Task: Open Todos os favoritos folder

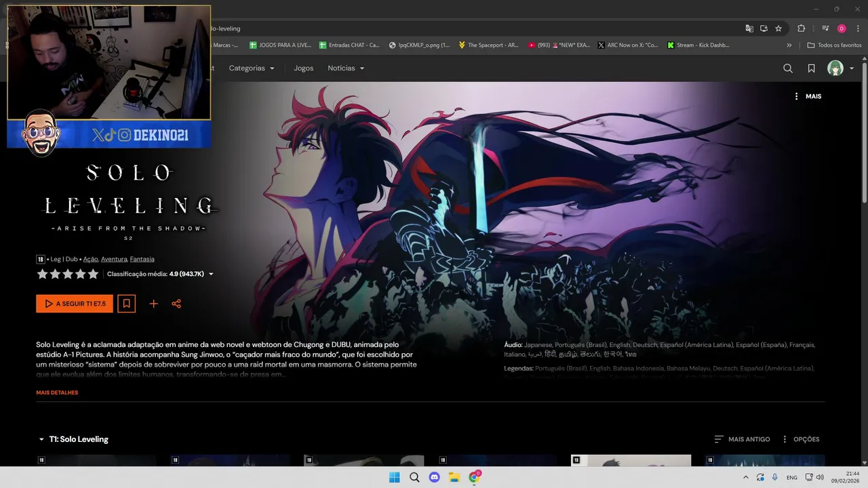Action: click(x=834, y=45)
